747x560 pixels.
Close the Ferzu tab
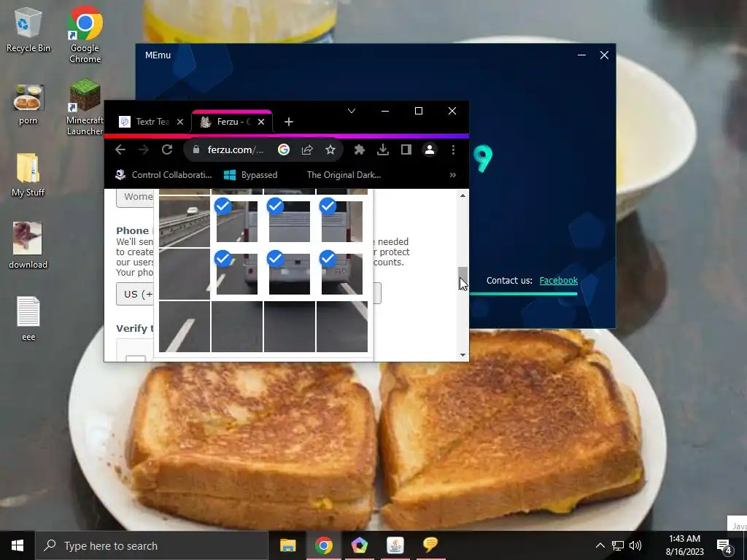point(261,122)
